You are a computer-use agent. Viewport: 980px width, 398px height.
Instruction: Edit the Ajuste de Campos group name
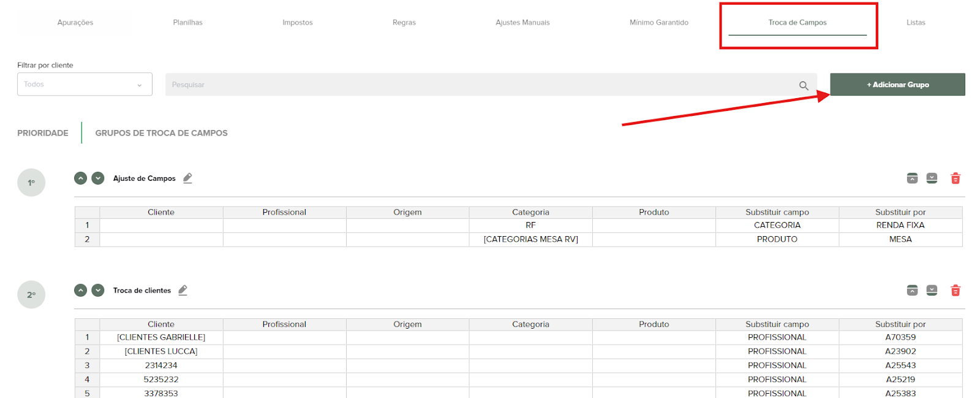[x=187, y=178]
